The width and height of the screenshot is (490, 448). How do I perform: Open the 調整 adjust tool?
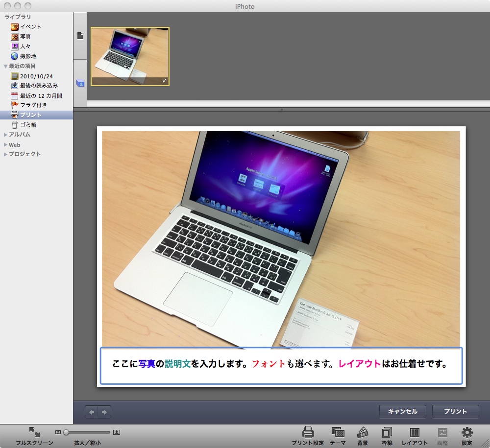click(442, 432)
